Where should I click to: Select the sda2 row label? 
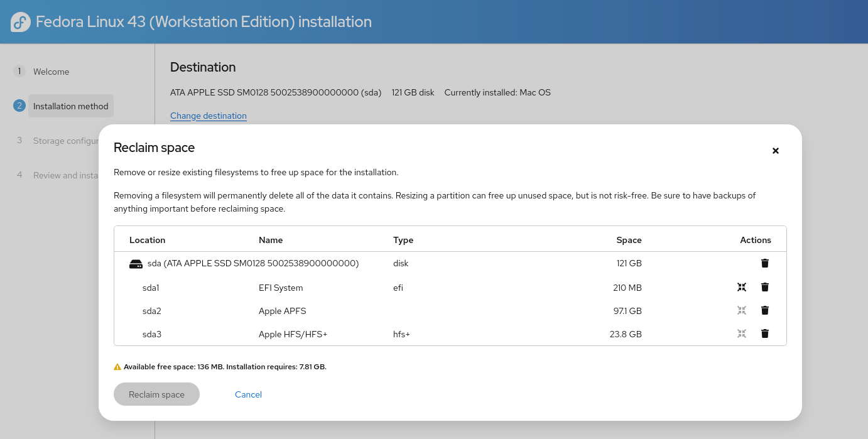click(x=152, y=311)
